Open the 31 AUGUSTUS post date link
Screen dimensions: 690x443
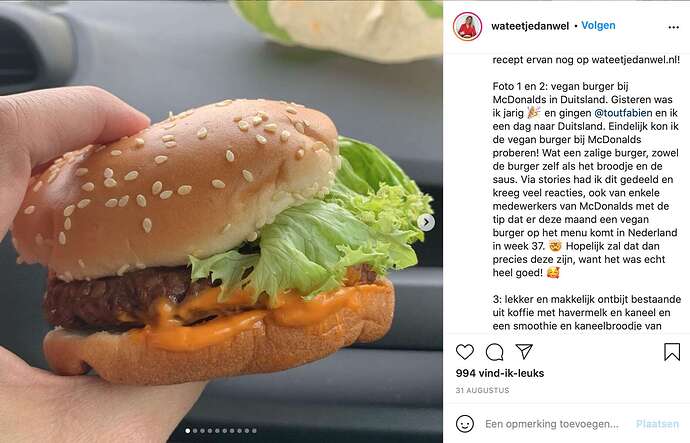(x=482, y=390)
